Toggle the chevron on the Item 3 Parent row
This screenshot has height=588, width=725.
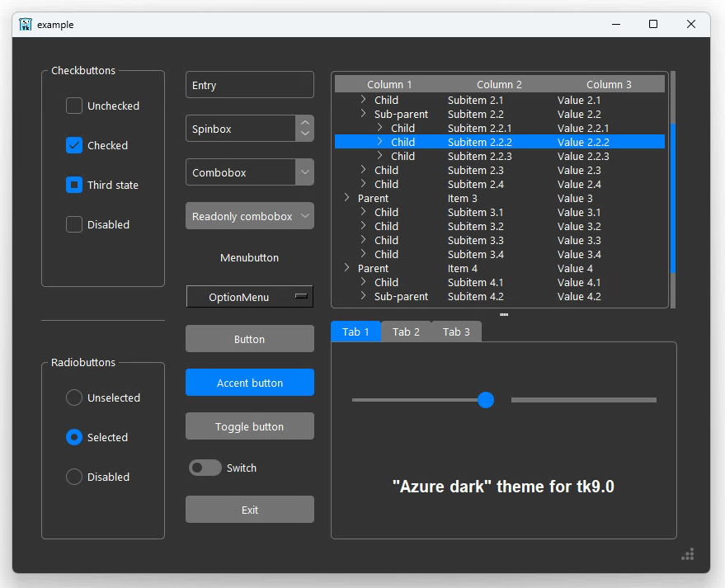tap(346, 198)
